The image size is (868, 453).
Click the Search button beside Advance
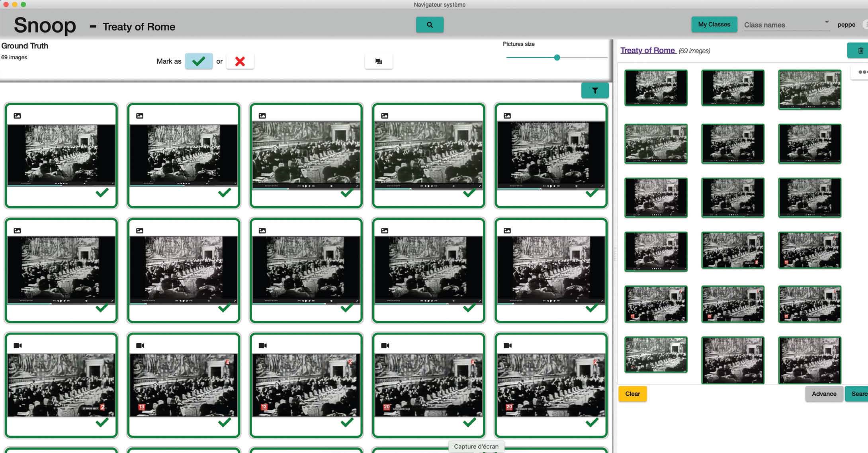858,394
